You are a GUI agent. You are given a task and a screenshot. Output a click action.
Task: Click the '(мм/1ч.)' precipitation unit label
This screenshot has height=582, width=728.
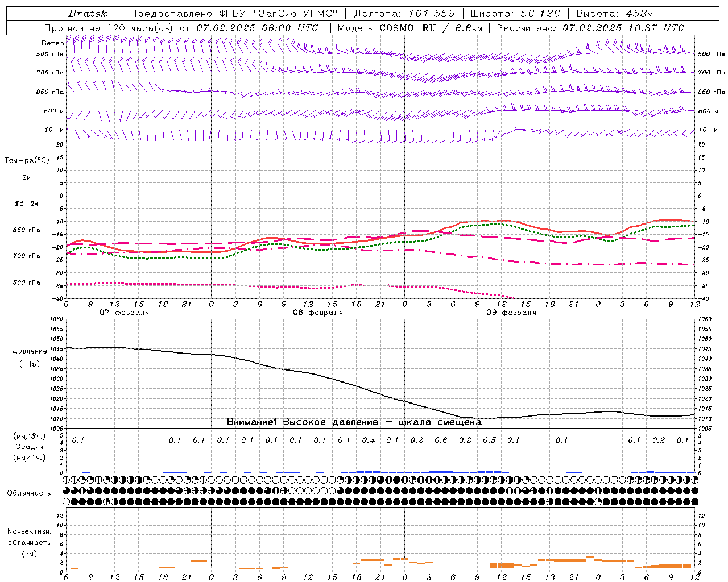(x=29, y=458)
